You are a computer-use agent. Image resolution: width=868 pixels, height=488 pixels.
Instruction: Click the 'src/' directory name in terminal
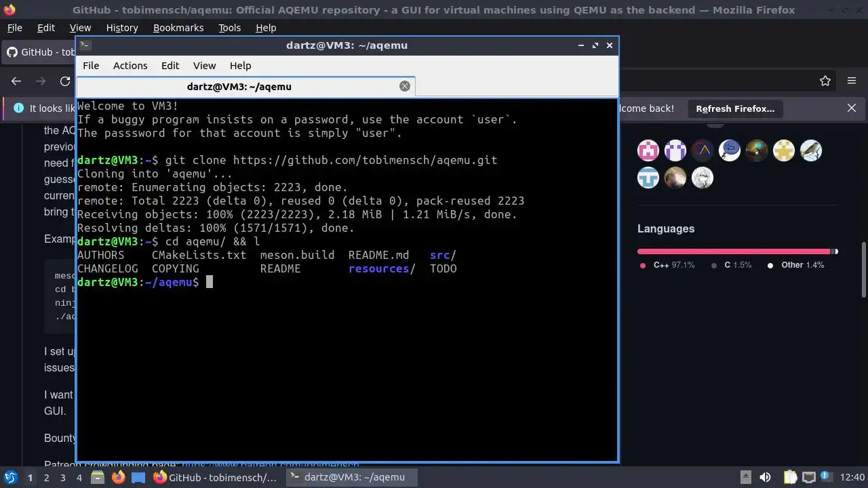(443, 255)
